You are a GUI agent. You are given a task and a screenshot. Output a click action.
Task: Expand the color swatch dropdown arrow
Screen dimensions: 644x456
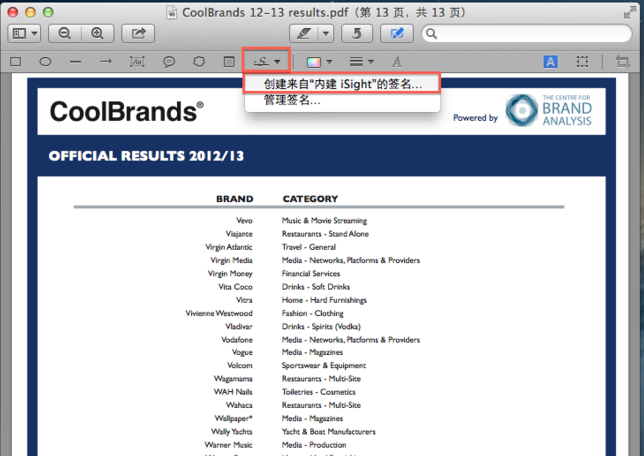[329, 62]
